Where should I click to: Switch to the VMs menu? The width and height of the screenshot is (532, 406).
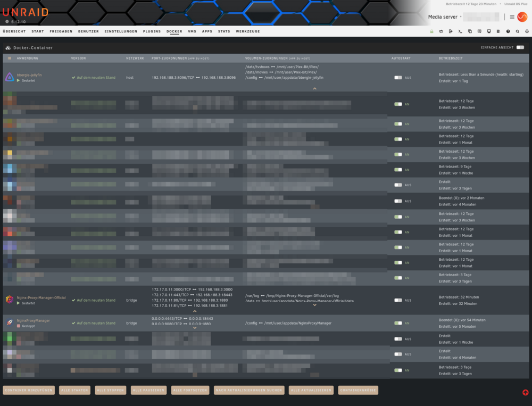tap(192, 31)
